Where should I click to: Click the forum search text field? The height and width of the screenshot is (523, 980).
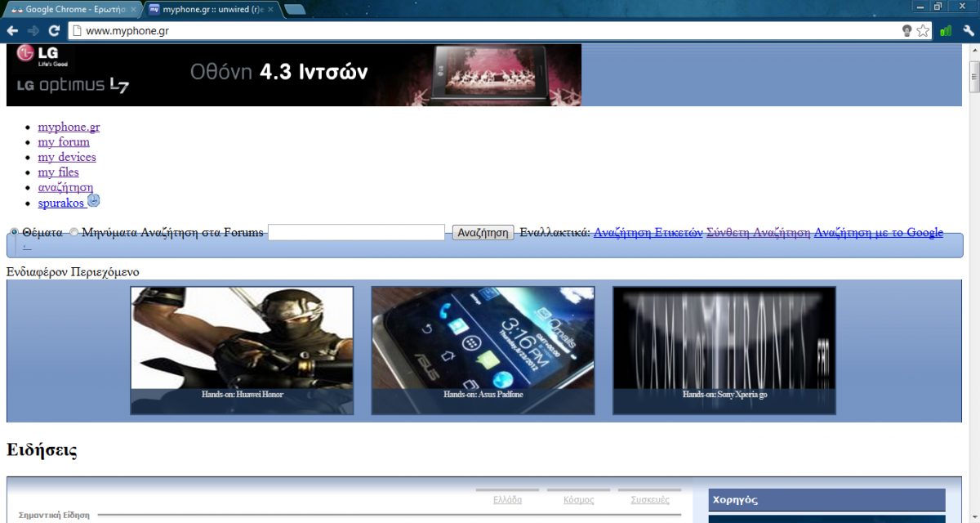pyautogui.click(x=356, y=233)
